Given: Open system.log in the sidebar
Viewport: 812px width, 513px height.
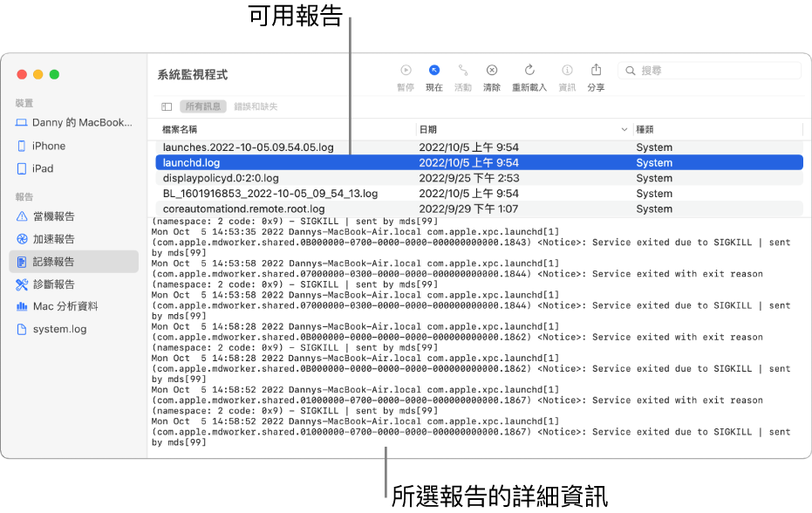Looking at the screenshot, I should [59, 330].
